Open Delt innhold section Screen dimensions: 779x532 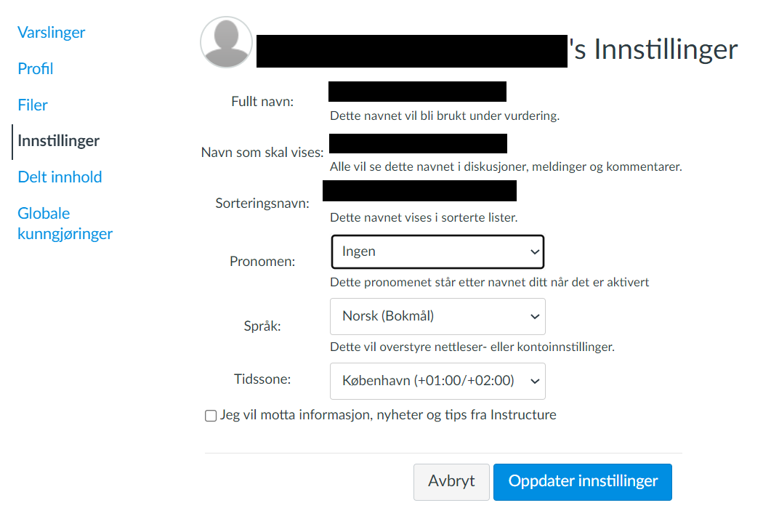coord(60,177)
